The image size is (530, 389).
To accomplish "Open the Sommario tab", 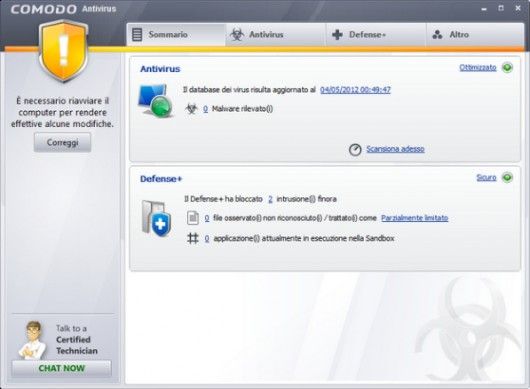I will tap(176, 34).
